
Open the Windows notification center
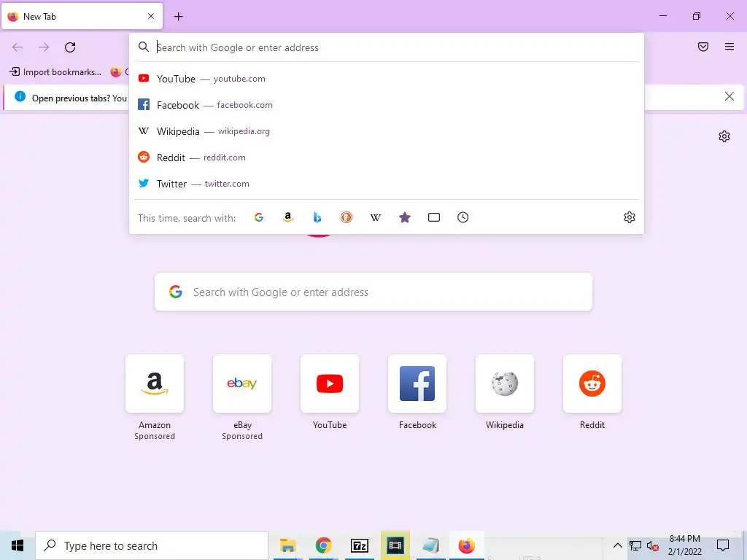click(x=723, y=545)
